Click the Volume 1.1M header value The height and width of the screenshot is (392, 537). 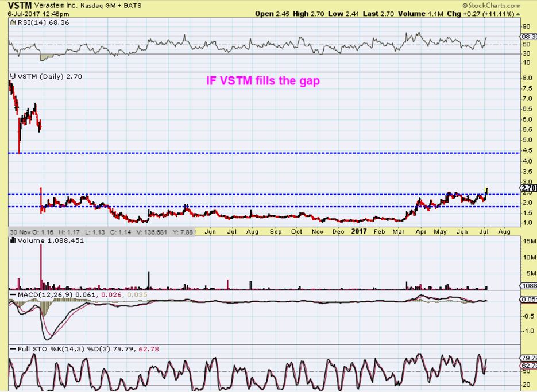420,14
